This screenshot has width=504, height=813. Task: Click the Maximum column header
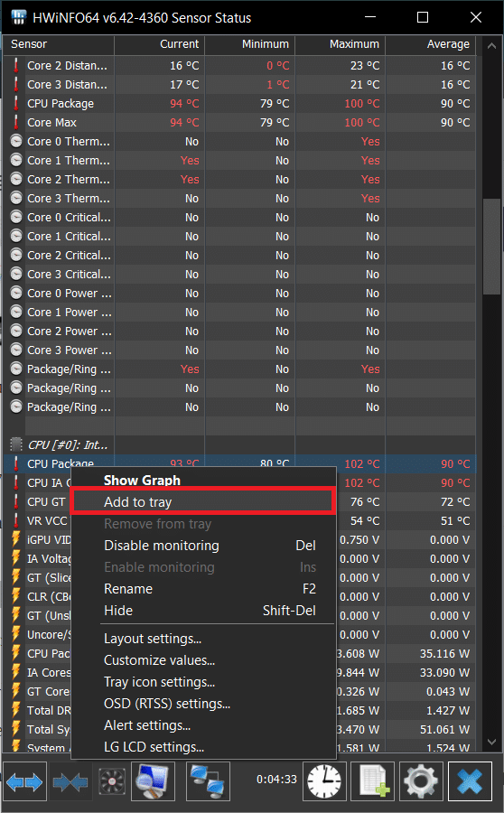341,44
